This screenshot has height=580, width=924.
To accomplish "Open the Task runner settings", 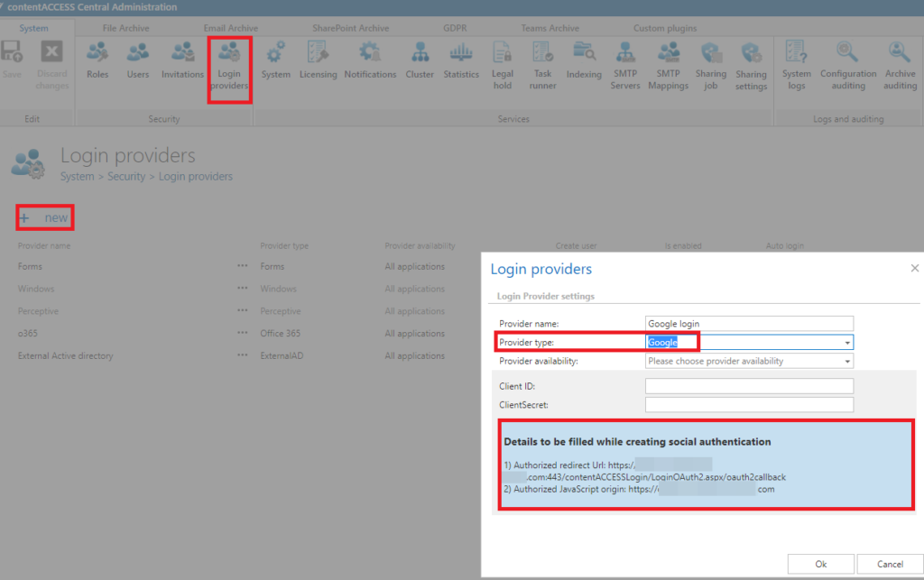I will 542,63.
